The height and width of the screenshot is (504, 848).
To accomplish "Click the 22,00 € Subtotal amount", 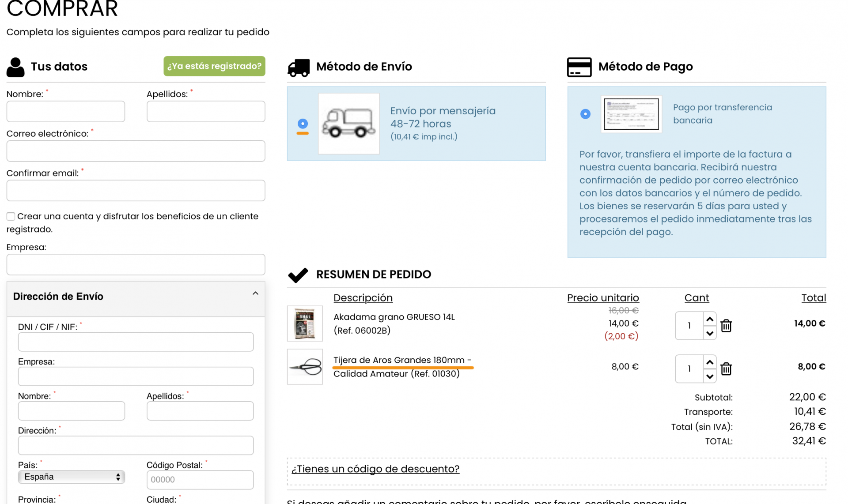I will pos(807,397).
